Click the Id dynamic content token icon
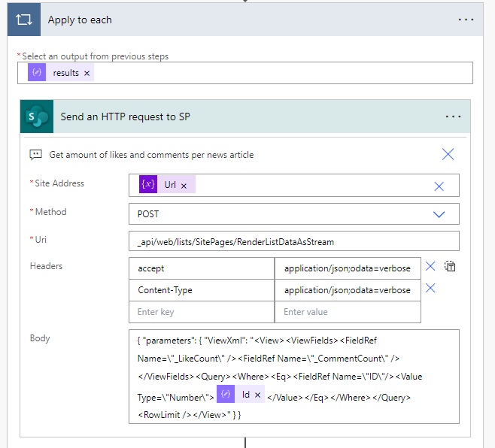The height and width of the screenshot is (448, 495). (226, 394)
